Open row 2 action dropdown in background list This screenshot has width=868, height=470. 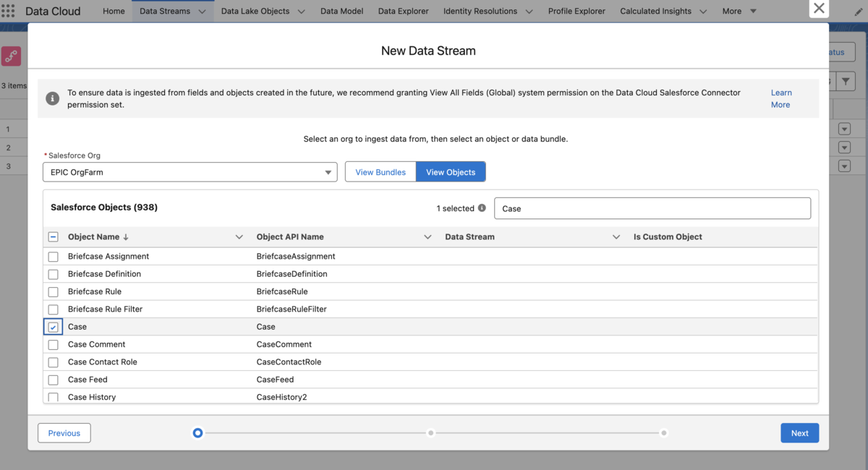point(844,148)
